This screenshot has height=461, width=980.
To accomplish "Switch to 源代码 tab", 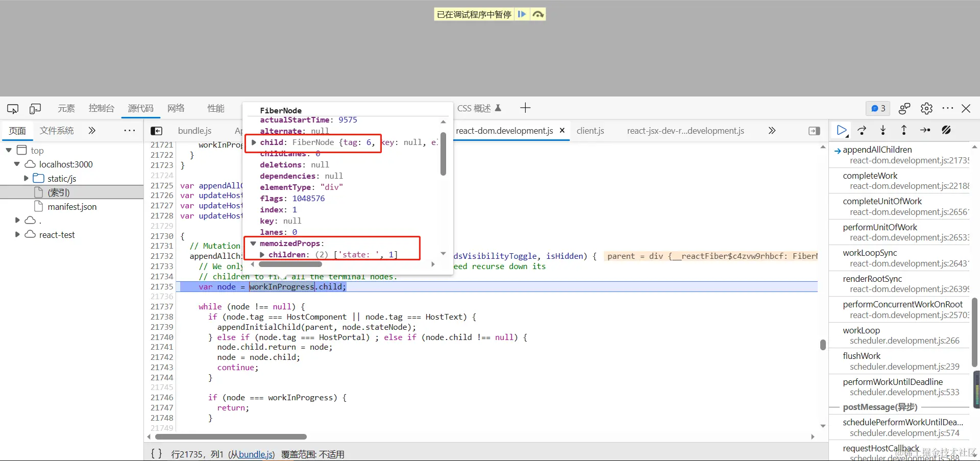I will pos(140,108).
